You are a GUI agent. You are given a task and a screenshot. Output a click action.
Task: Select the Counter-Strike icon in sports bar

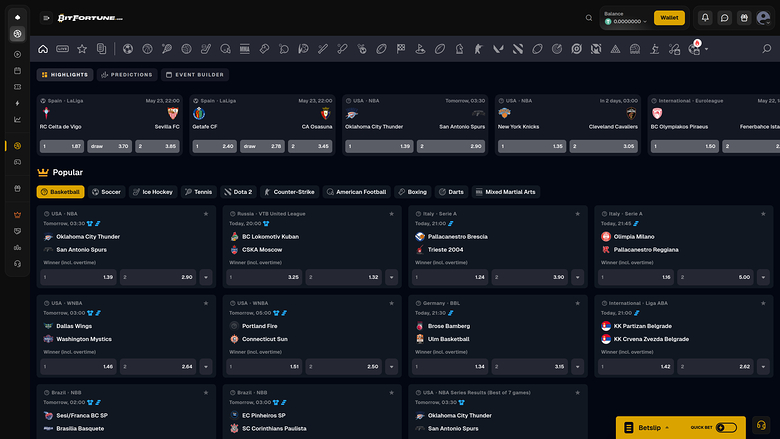[x=479, y=49]
